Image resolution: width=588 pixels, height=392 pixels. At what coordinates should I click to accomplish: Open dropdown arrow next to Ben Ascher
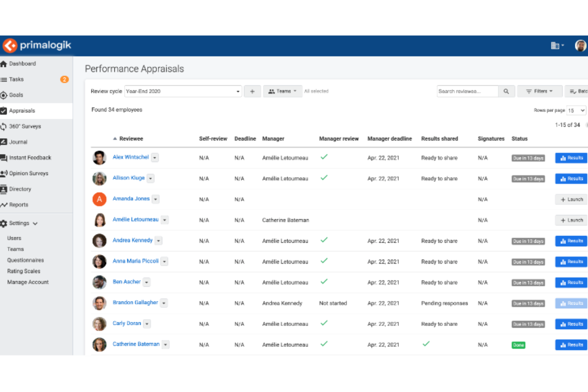147,282
